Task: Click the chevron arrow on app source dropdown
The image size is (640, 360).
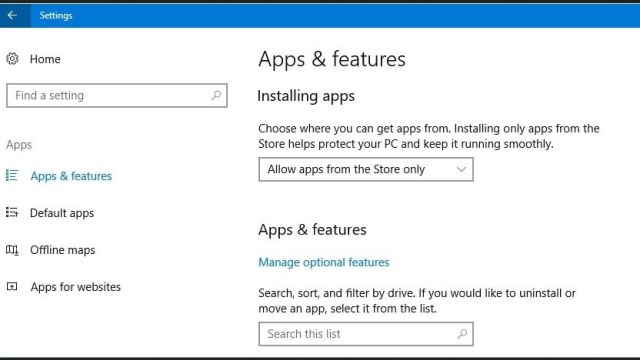Action: (461, 169)
